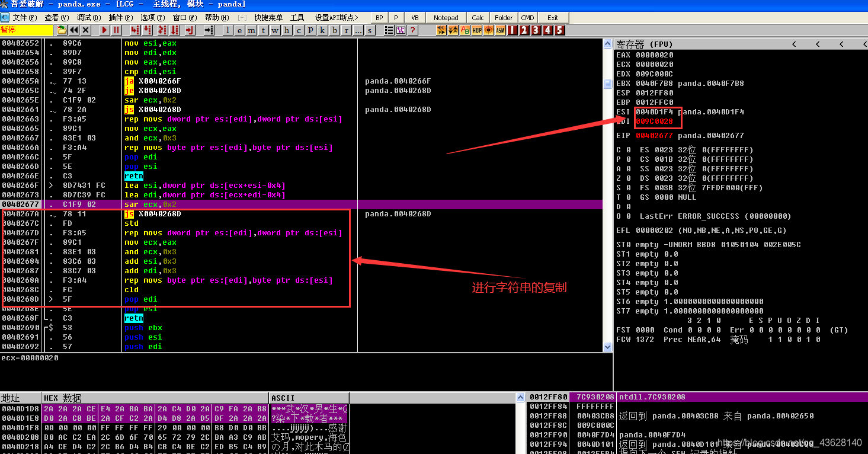
Task: Click the CMD button
Action: pos(527,18)
